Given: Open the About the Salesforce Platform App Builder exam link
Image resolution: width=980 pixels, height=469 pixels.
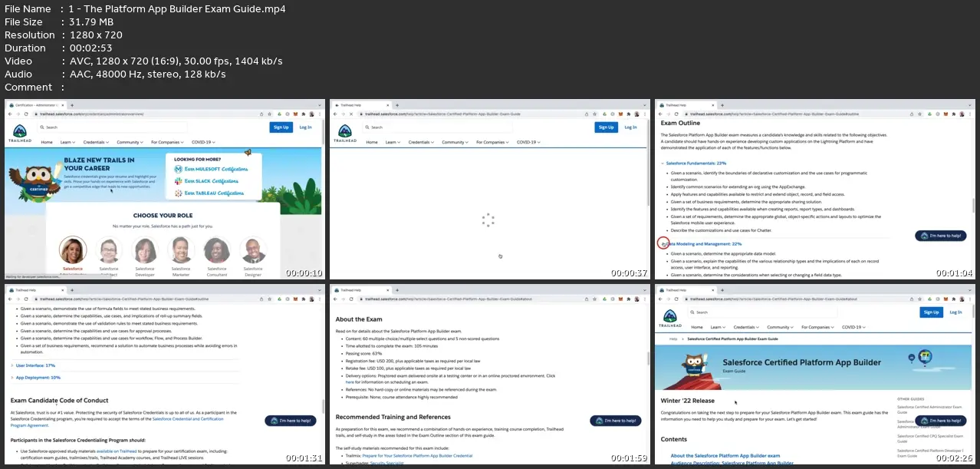Looking at the screenshot, I should tap(725, 456).
